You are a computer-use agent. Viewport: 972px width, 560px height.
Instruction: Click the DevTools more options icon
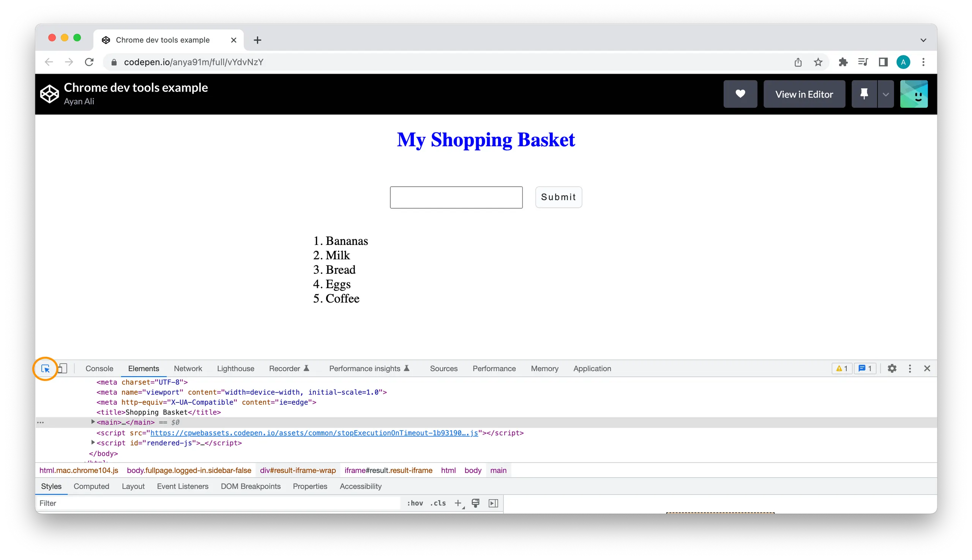point(909,368)
